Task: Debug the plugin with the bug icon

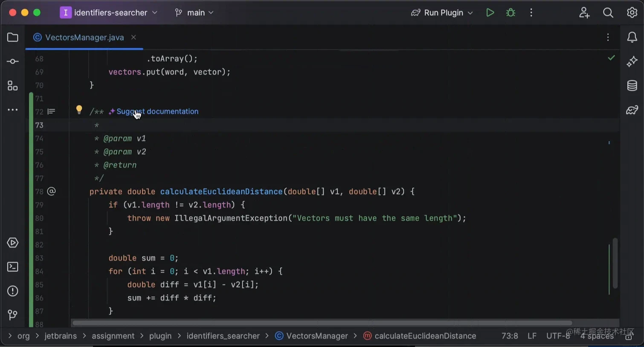Action: click(511, 13)
